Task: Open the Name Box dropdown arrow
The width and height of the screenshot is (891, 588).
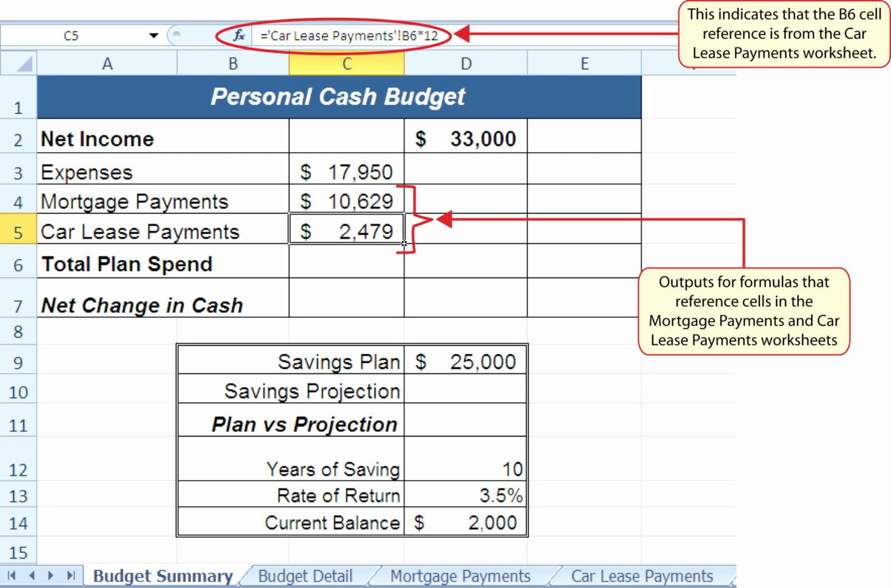Action: pyautogui.click(x=153, y=35)
